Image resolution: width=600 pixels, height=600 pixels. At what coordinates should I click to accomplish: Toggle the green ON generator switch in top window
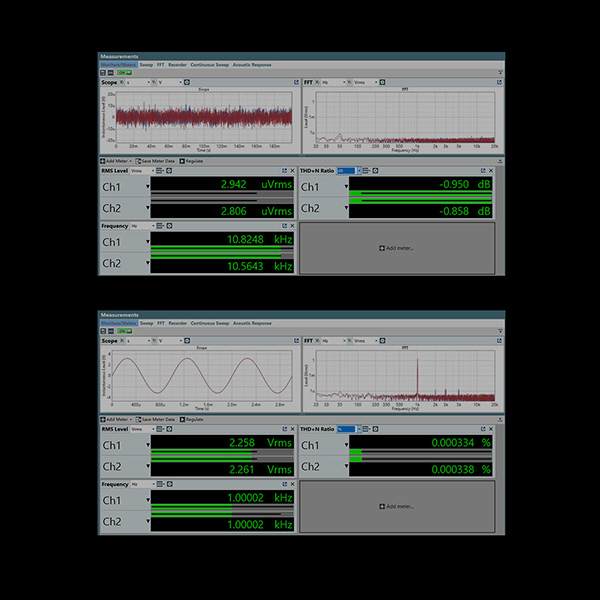point(122,73)
